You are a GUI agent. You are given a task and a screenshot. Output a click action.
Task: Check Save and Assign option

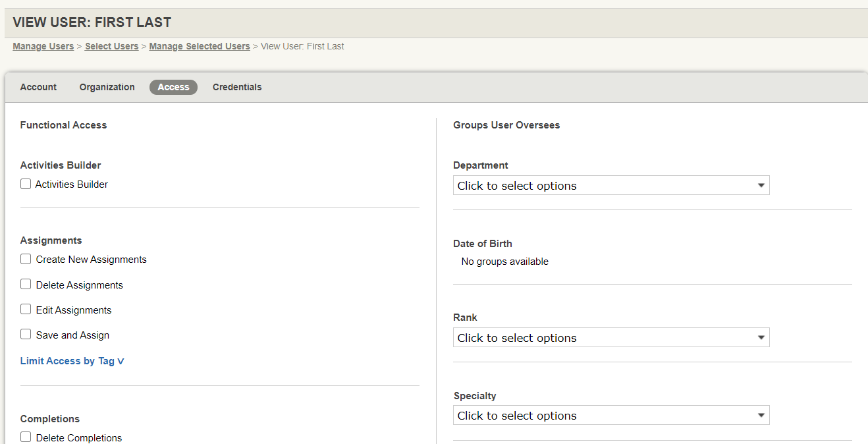[26, 335]
